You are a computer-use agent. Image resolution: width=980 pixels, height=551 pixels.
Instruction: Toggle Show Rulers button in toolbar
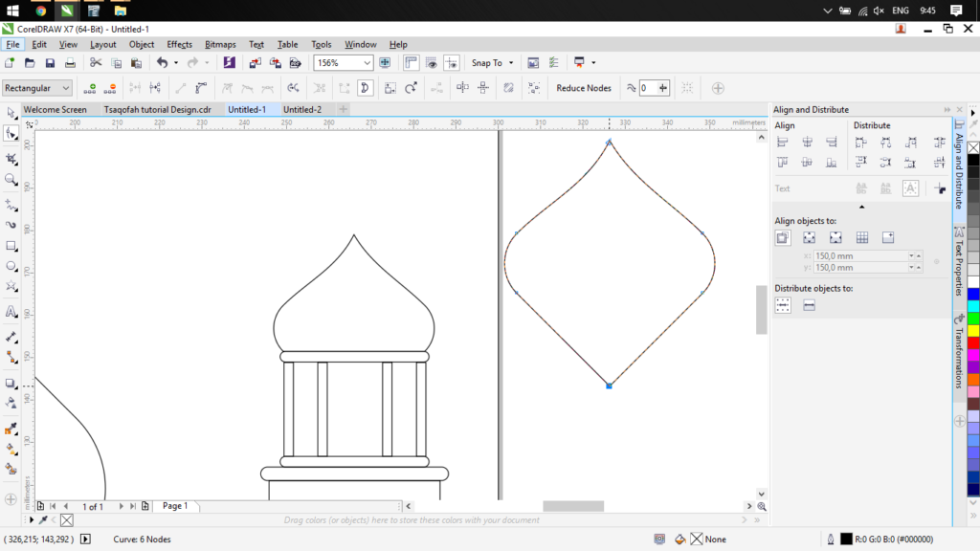pyautogui.click(x=412, y=63)
